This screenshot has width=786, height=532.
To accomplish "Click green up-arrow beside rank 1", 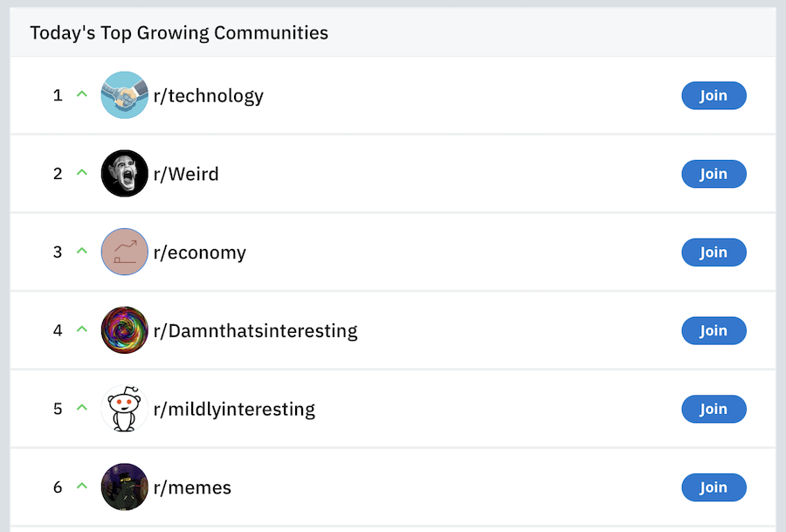I will (x=82, y=94).
